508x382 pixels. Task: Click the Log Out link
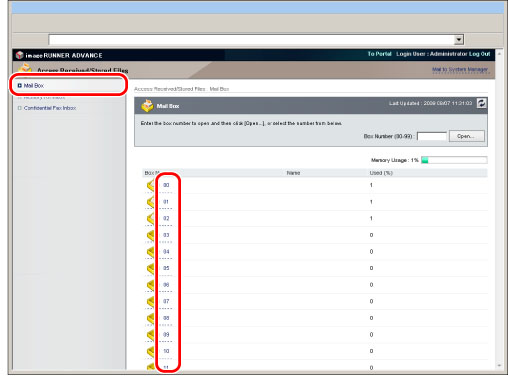480,54
